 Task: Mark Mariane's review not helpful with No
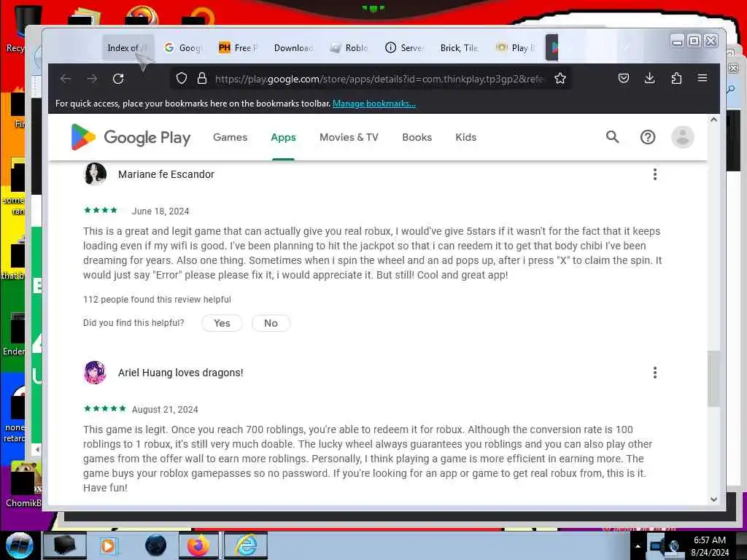click(271, 323)
